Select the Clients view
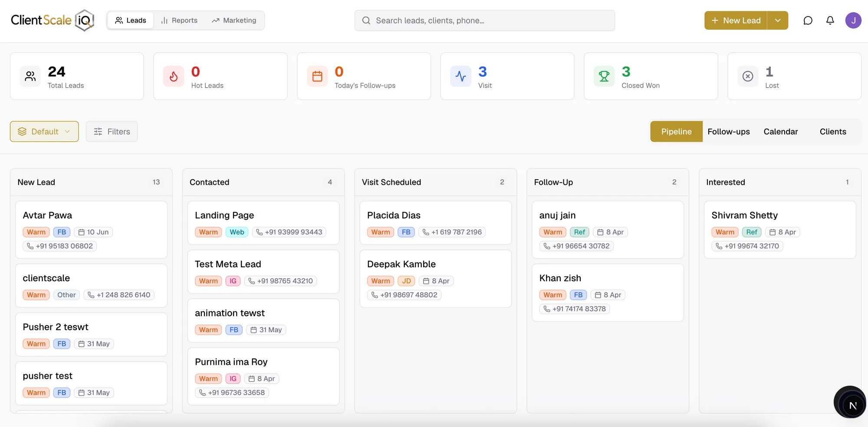This screenshot has height=427, width=868. tap(833, 131)
